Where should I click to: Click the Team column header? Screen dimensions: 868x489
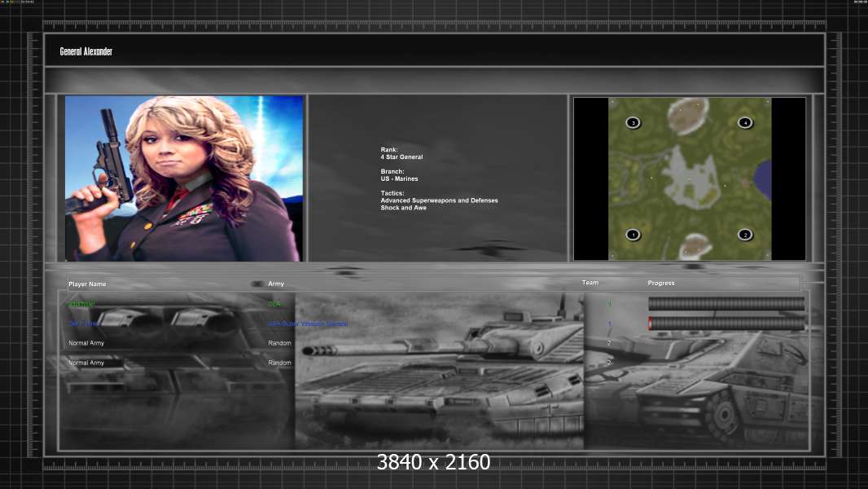pos(590,283)
